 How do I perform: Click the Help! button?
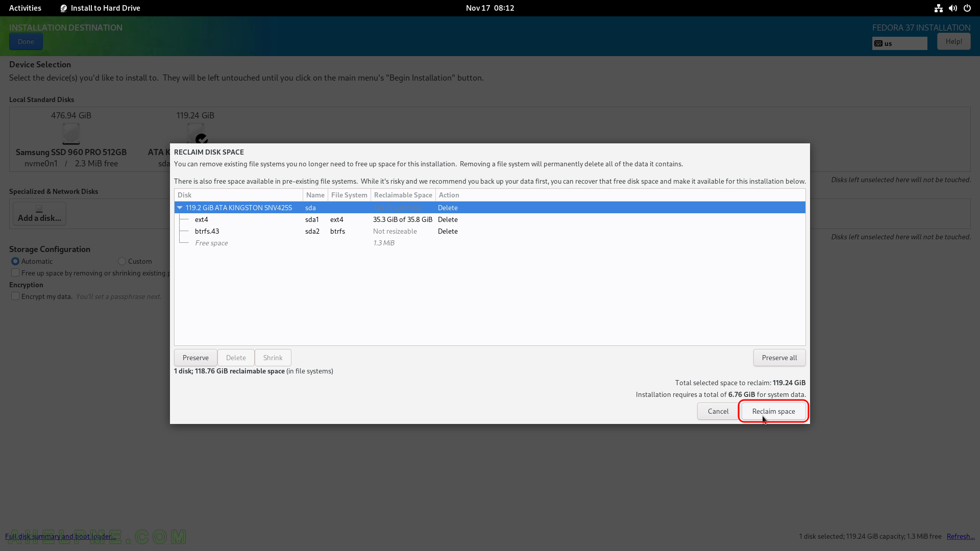[x=953, y=41]
